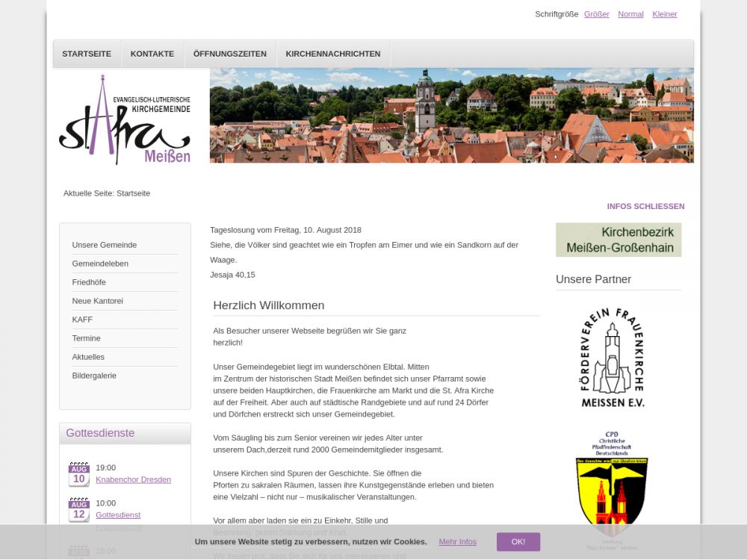Open the Förderverein Frauenkirche Meissen partner logo
747x560 pixels.
click(x=612, y=357)
